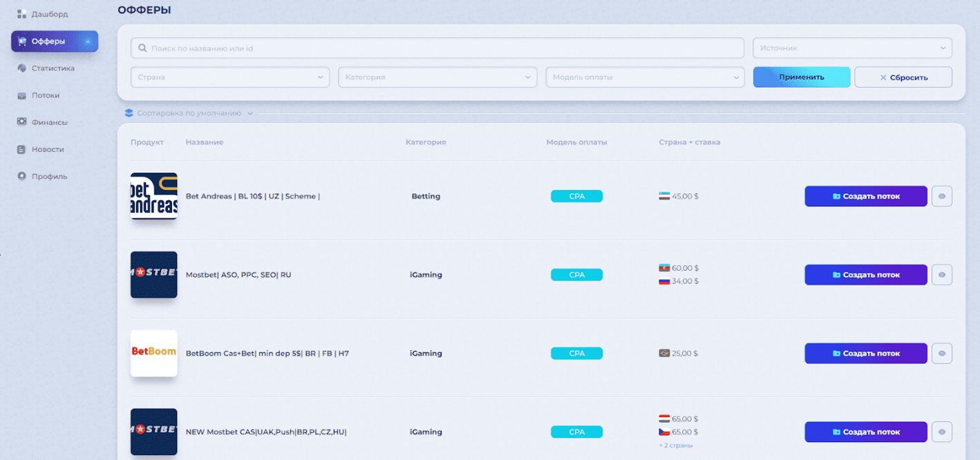Go to Статистика section

53,68
